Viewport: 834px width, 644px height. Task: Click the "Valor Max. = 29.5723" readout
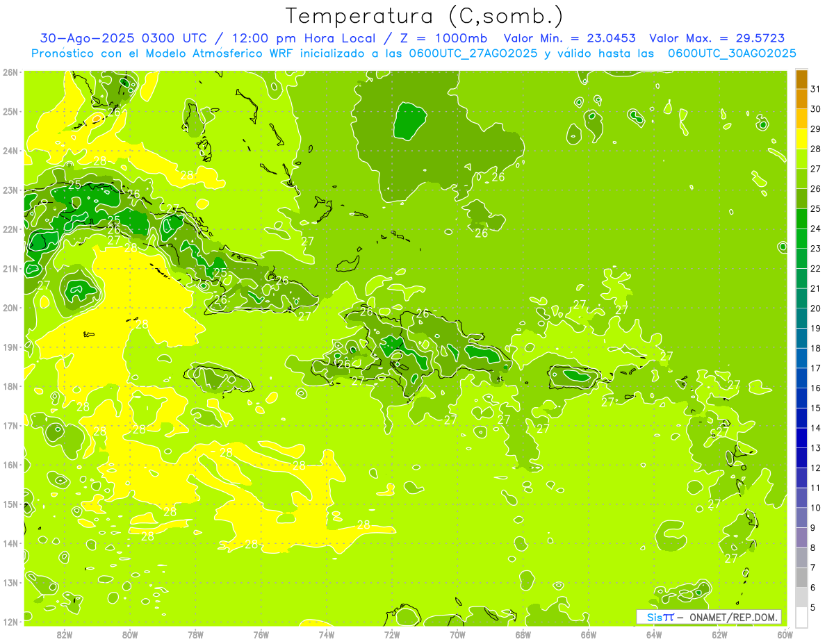718,38
